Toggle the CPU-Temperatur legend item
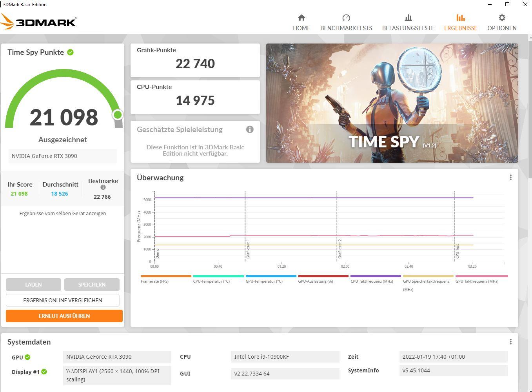Screen dimensions: 532x392 pos(218,279)
